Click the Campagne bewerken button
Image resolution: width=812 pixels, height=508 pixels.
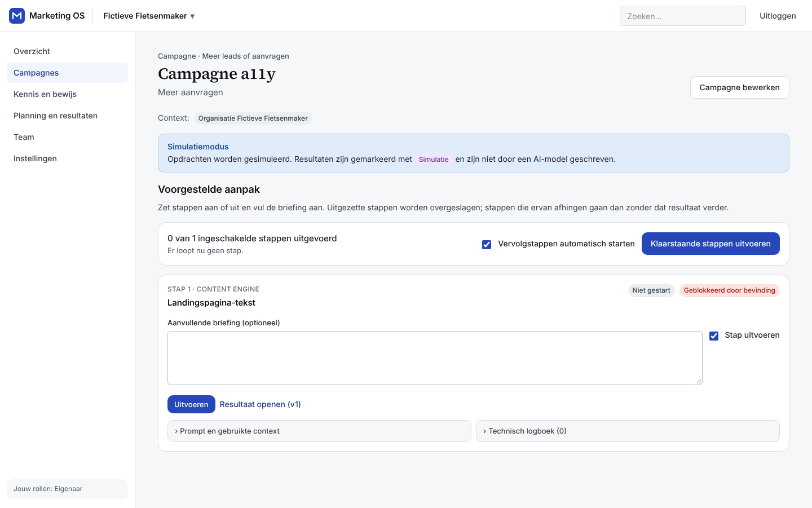739,87
